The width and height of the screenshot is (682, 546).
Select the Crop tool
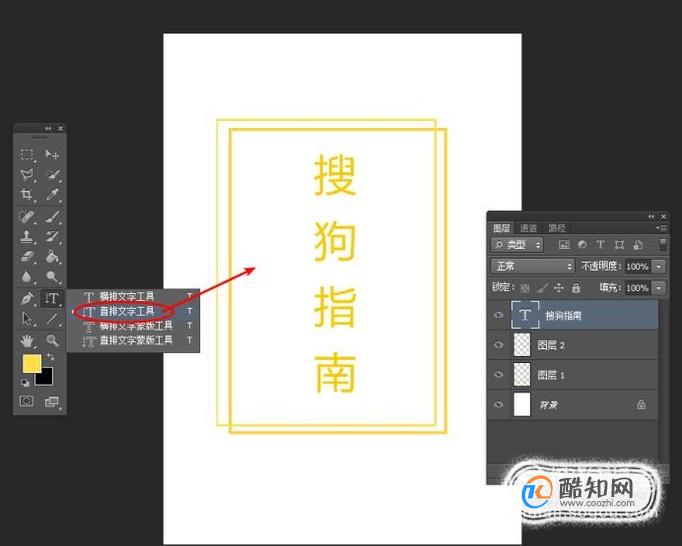click(27, 194)
